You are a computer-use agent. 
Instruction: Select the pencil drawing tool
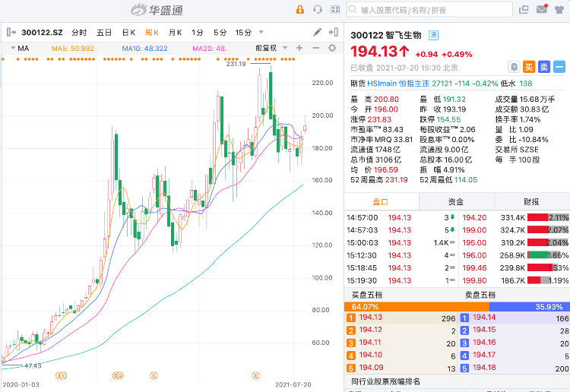(x=318, y=33)
